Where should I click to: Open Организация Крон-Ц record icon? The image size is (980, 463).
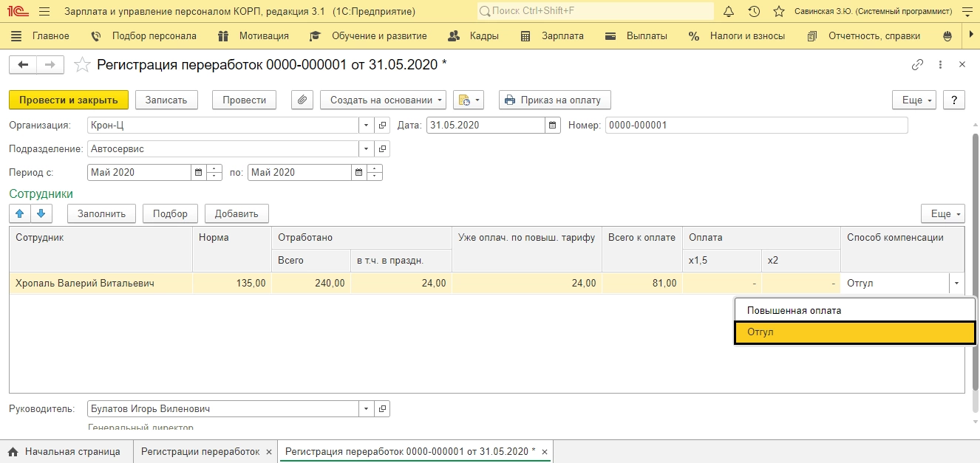coord(382,126)
